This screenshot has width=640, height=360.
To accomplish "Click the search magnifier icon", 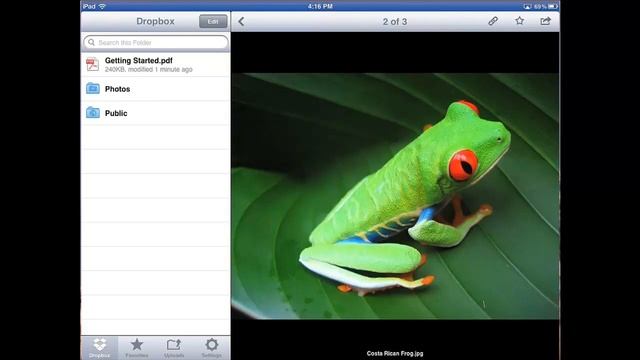I will point(91,42).
